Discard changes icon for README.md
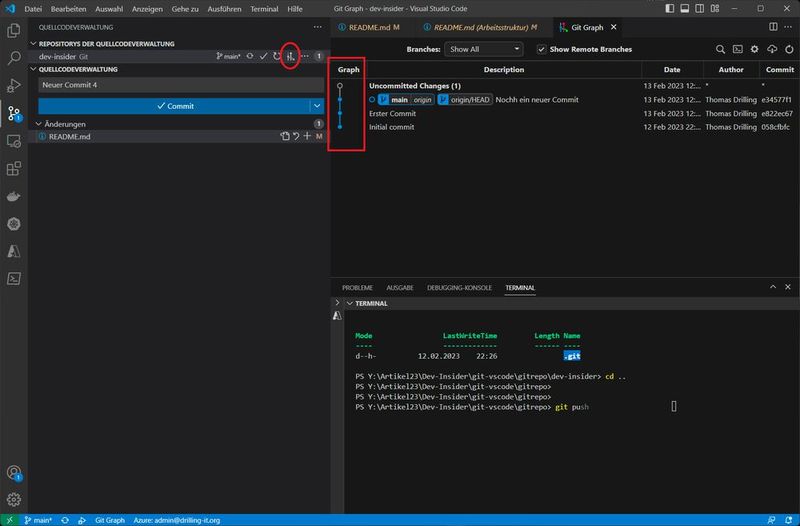Screen dimensions: 800x526 tap(296, 136)
